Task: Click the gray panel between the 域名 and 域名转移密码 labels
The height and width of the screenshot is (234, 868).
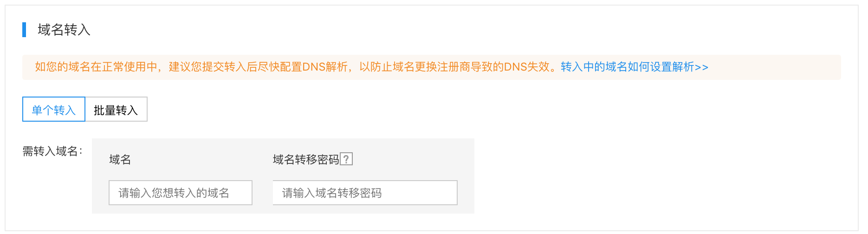Action: click(202, 160)
